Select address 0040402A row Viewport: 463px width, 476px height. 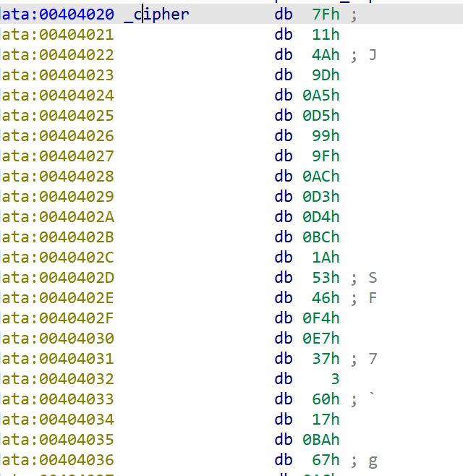(x=58, y=217)
